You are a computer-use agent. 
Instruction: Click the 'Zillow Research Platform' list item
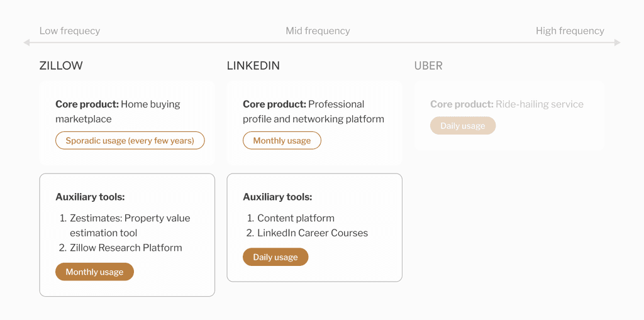point(126,248)
